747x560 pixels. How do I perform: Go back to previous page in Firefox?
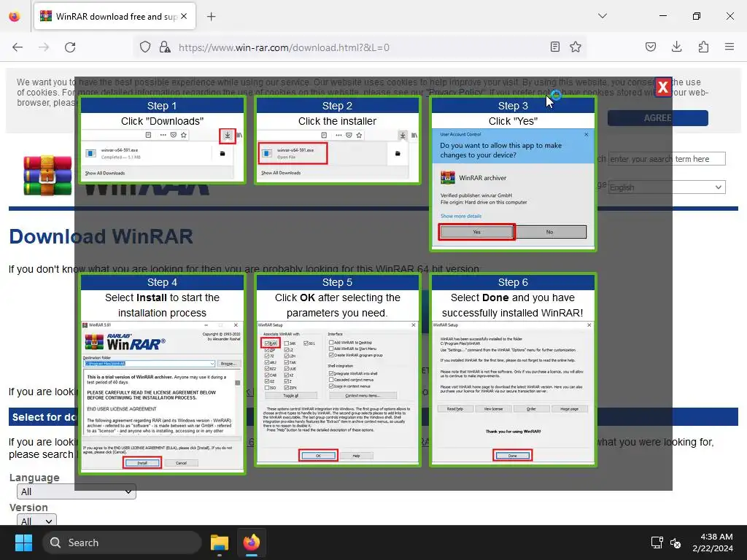click(x=18, y=47)
